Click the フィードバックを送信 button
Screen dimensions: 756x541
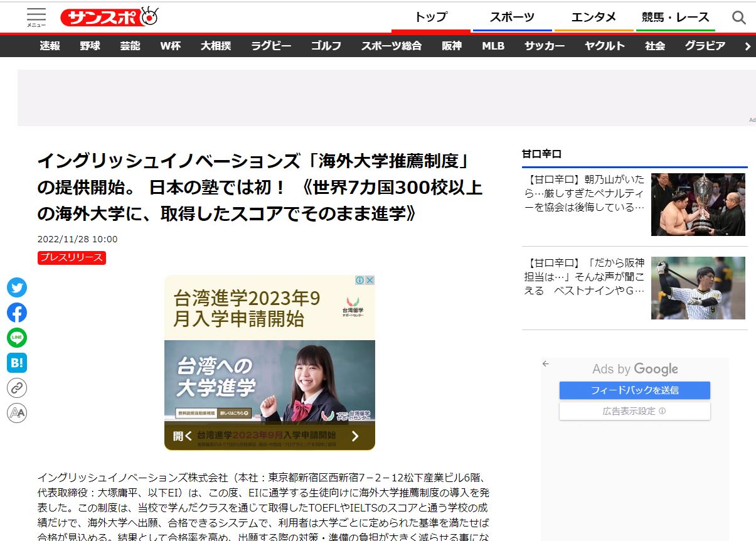point(635,390)
